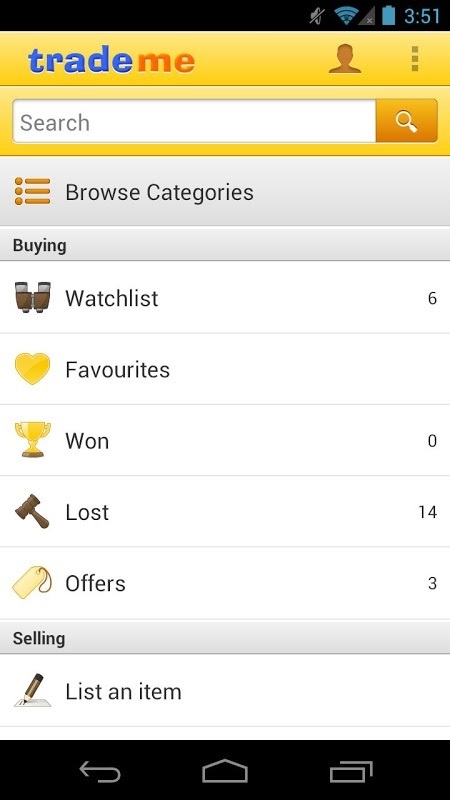
Task: Focus the Search text field
Action: pyautogui.click(x=194, y=121)
